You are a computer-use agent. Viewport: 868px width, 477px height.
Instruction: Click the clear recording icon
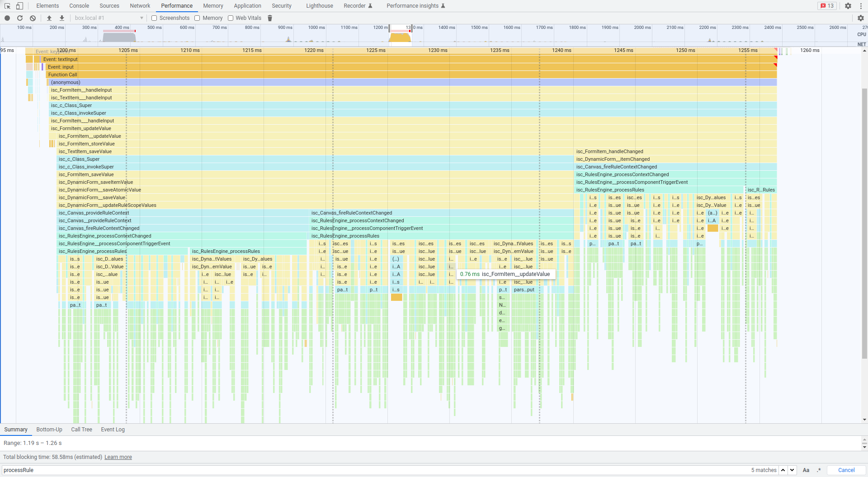(33, 18)
